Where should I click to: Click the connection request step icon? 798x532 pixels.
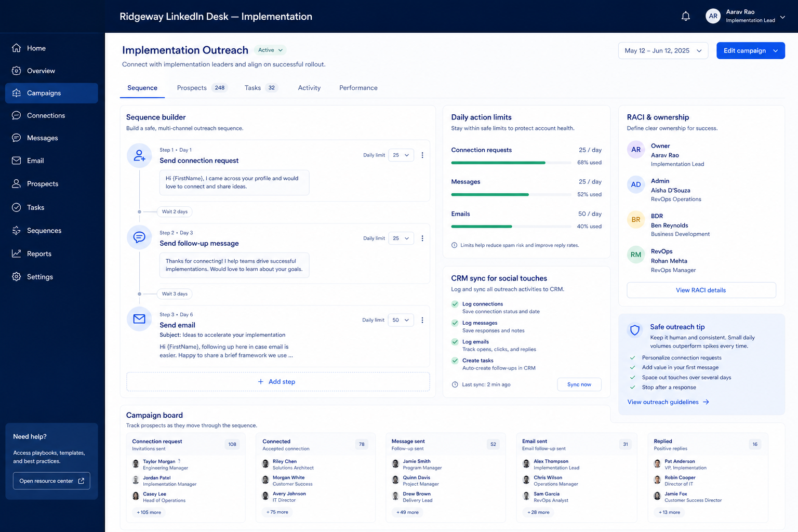[139, 155]
